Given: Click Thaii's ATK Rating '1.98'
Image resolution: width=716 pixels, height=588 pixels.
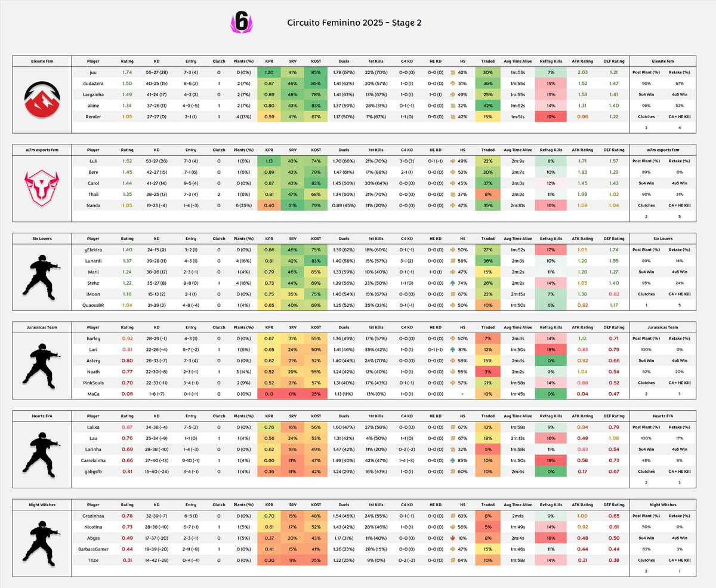Looking at the screenshot, I should 582,193.
